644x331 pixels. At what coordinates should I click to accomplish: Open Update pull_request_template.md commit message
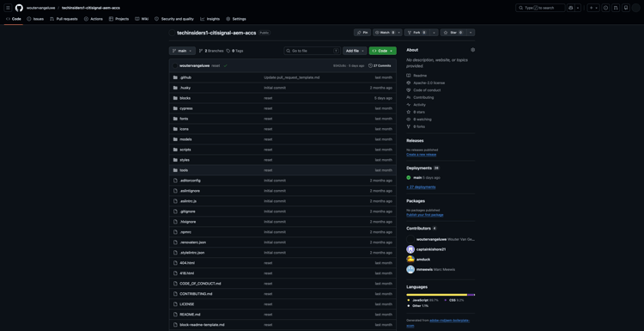point(292,77)
